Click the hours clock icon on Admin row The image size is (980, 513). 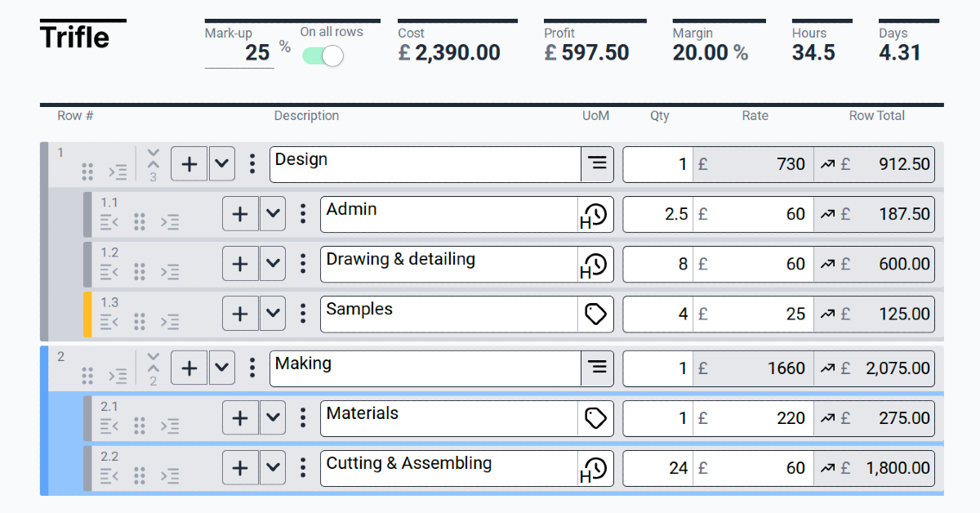coord(595,215)
